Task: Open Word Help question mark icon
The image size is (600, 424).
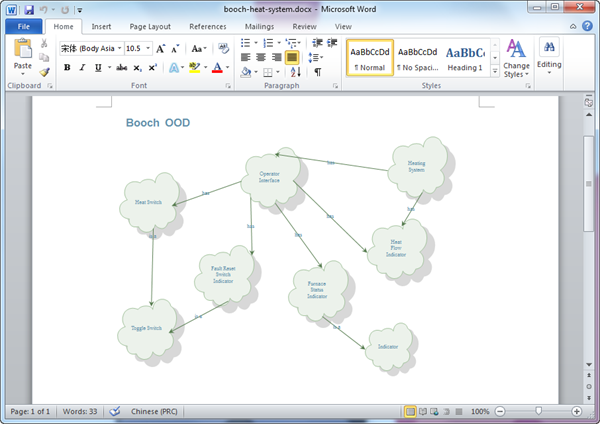Action: (587, 26)
